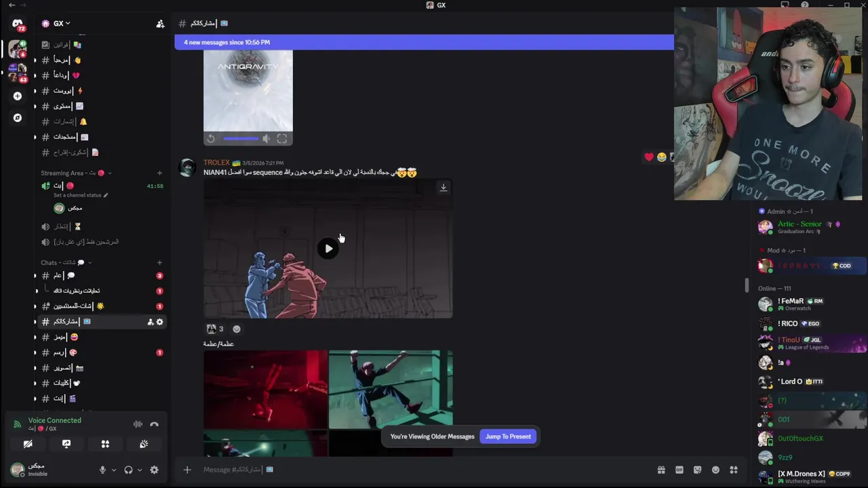Click Jump To Present button
This screenshot has height=488, width=868.
click(508, 436)
